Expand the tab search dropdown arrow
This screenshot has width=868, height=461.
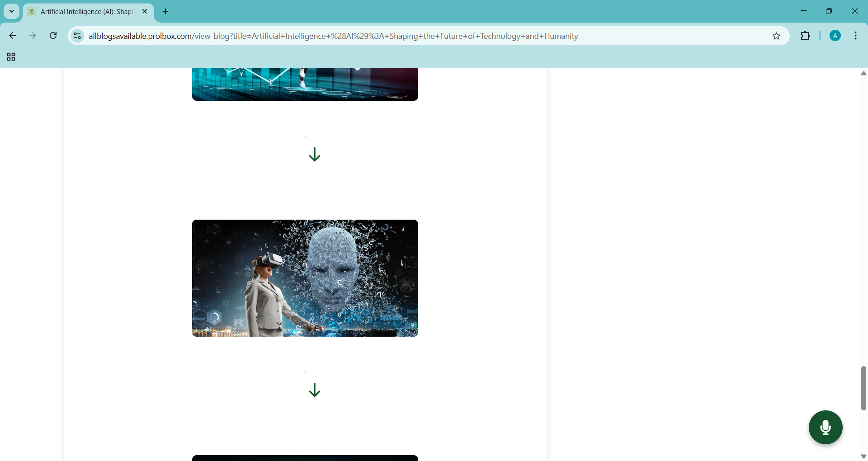point(12,12)
